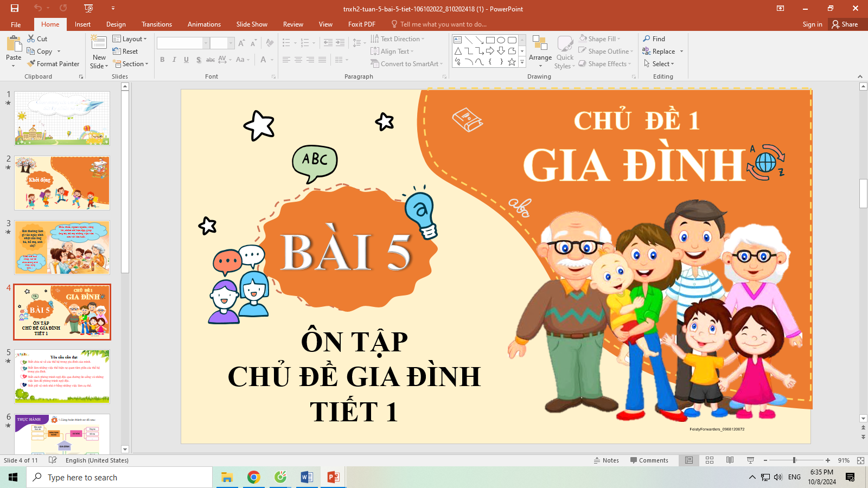Click the zoom slider handle
The height and width of the screenshot is (488, 868).
[x=794, y=460]
